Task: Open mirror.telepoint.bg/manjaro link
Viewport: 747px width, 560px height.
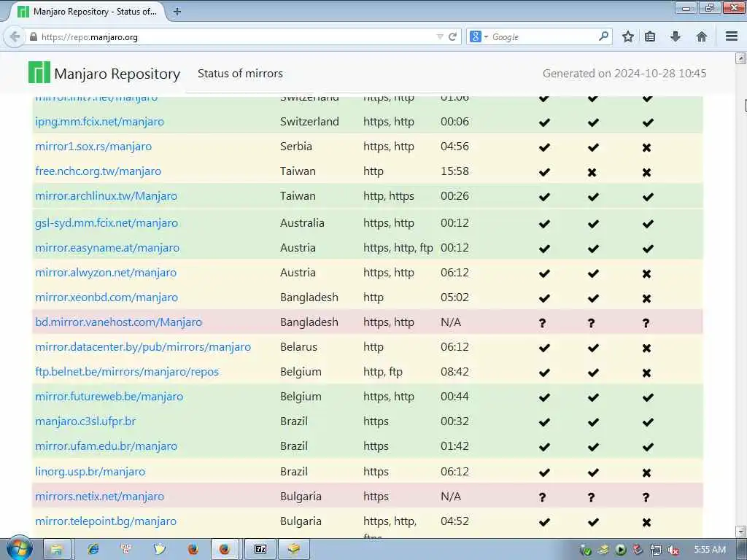Action: click(x=106, y=521)
